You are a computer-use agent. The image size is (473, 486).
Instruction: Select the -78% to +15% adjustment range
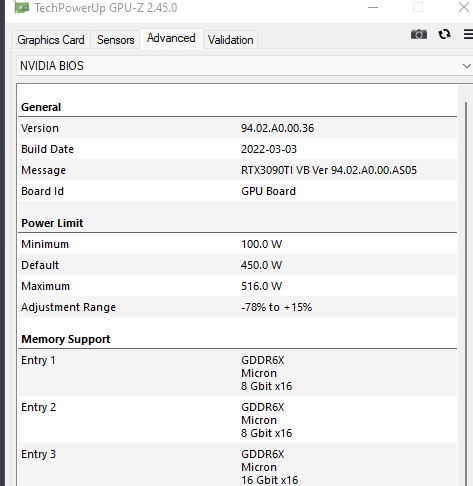coord(276,307)
